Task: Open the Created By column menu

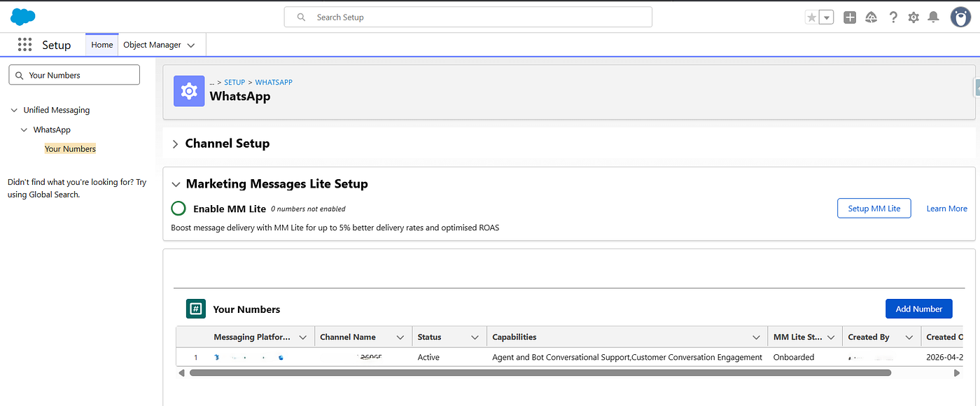Action: (x=909, y=337)
